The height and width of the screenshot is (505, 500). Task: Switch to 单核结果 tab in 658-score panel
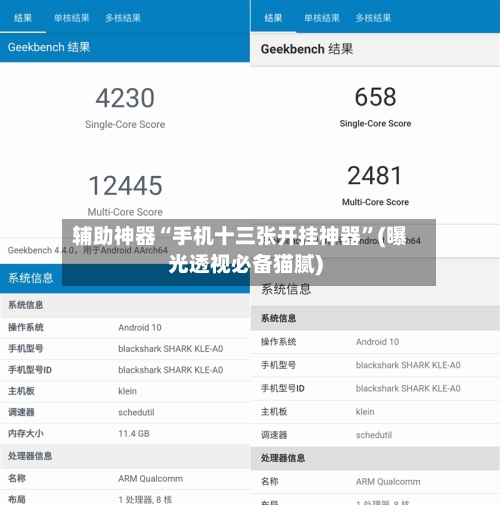point(322,18)
